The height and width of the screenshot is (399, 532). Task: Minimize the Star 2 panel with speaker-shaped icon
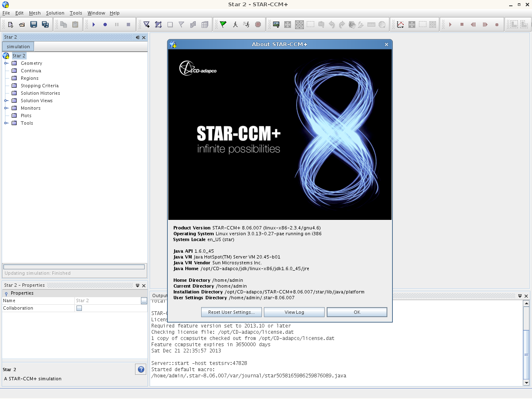pyautogui.click(x=138, y=37)
